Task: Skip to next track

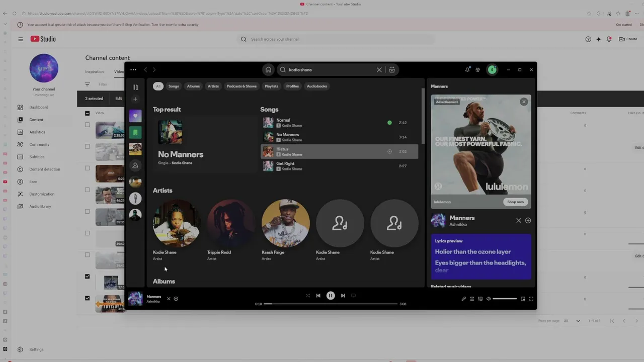Action: click(x=343, y=296)
